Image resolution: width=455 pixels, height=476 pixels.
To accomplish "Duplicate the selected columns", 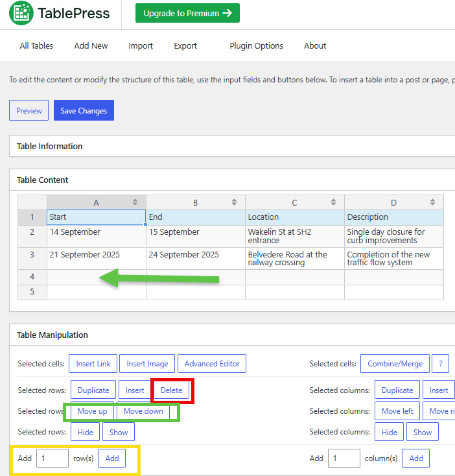I will [397, 390].
